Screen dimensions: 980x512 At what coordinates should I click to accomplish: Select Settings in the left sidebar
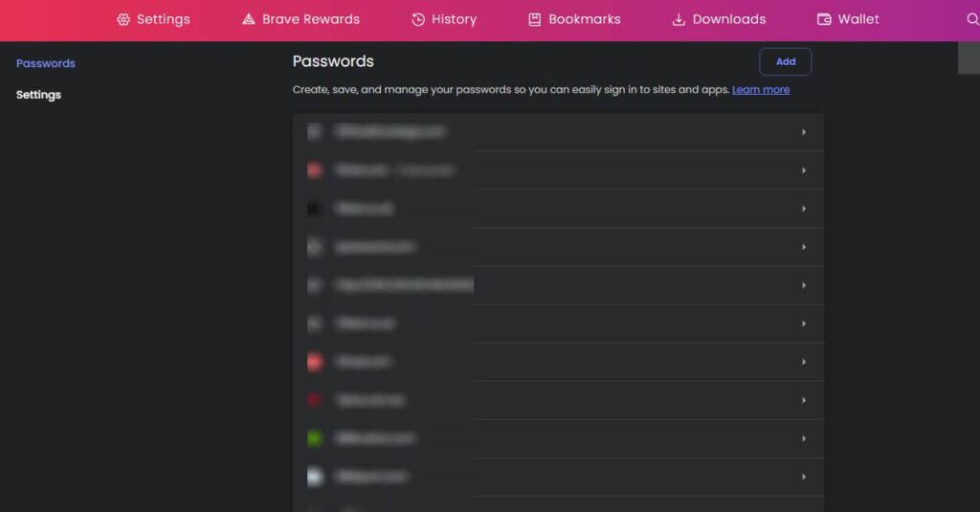(x=38, y=95)
